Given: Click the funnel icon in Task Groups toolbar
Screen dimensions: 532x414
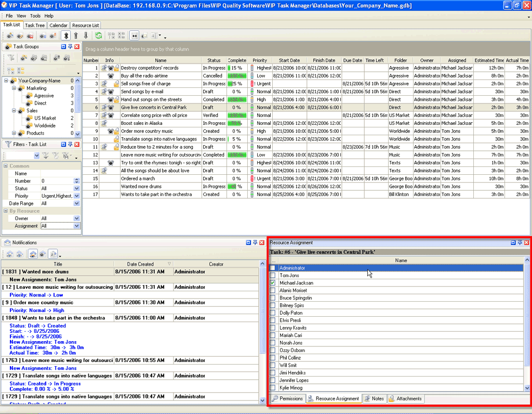Looking at the screenshot, I should pyautogui.click(x=11, y=58).
